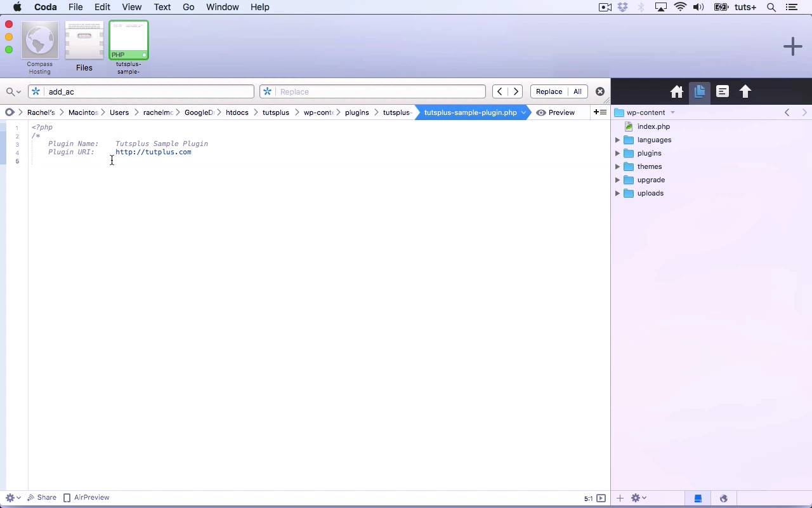Expand the languages folder
Image resolution: width=812 pixels, height=508 pixels.
pos(617,140)
